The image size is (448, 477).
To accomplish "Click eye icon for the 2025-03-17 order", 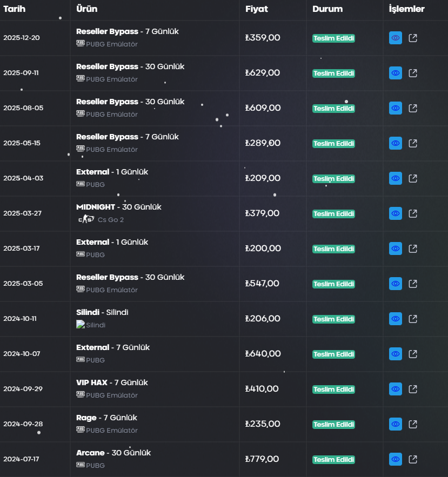I will click(396, 248).
